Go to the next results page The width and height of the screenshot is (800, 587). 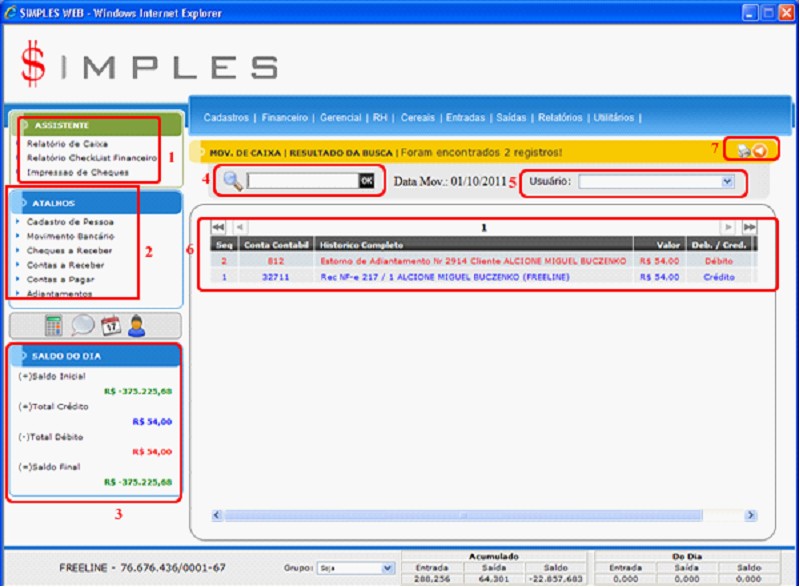click(728, 227)
